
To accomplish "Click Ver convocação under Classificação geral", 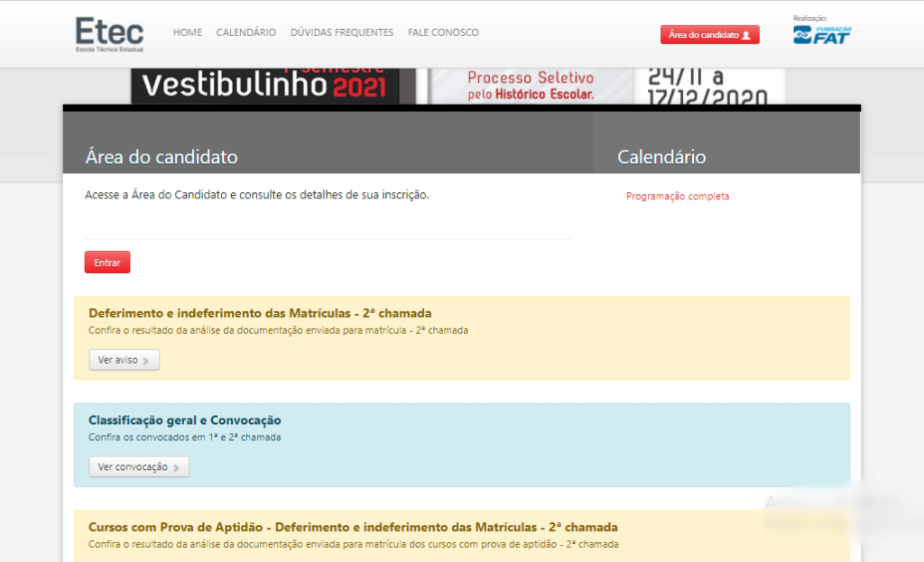I will tap(138, 466).
